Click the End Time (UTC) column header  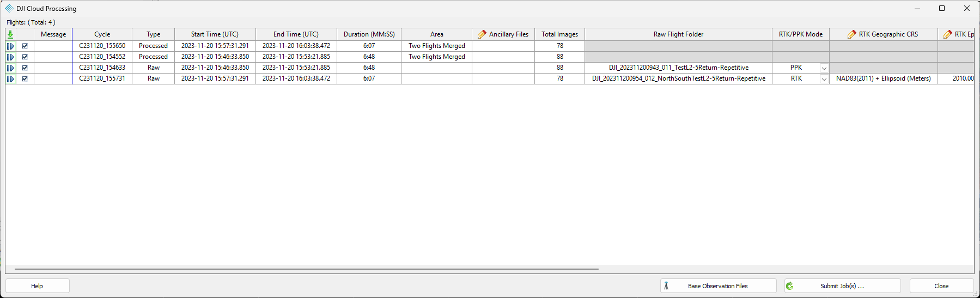(296, 34)
